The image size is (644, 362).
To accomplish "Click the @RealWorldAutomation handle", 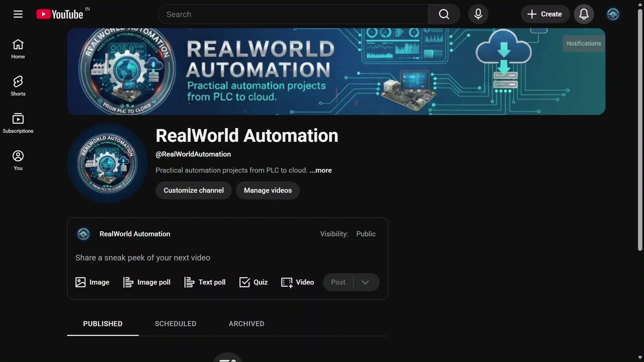I will coord(193,154).
